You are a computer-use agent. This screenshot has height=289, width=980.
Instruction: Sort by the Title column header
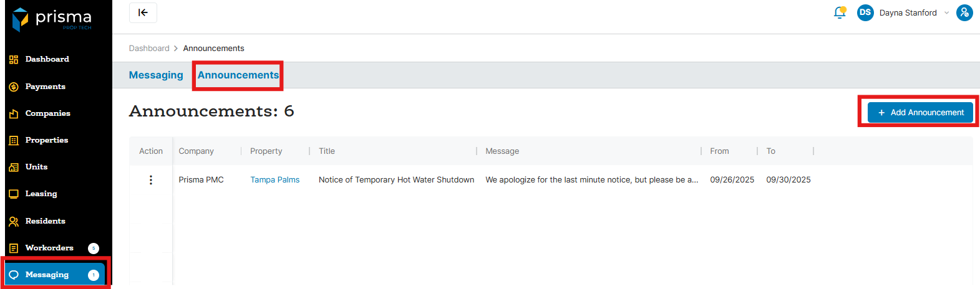click(327, 151)
